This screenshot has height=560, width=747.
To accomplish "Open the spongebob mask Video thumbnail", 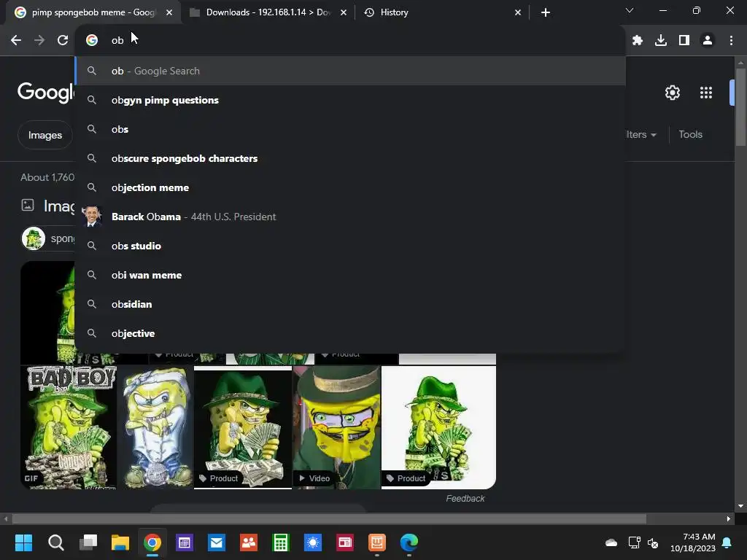I will tap(336, 427).
